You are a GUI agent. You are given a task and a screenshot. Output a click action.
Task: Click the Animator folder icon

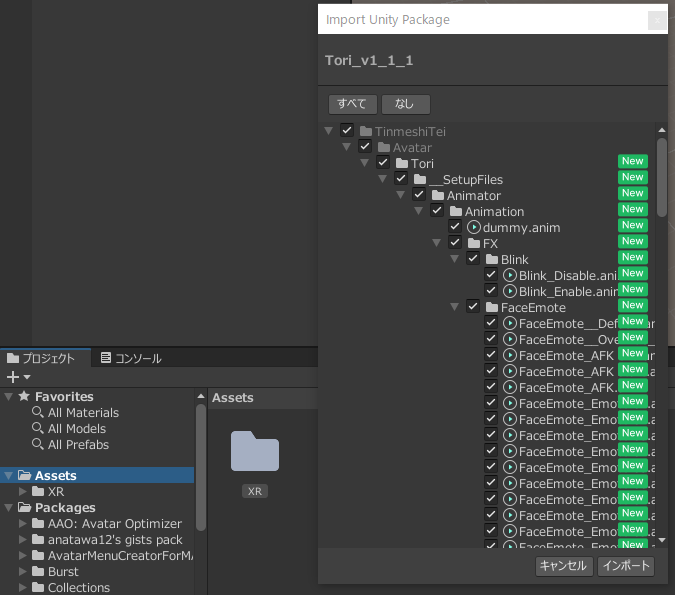click(x=437, y=195)
